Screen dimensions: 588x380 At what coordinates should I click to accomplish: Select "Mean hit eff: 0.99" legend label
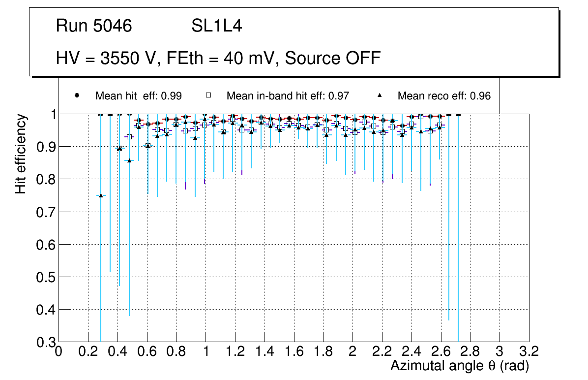click(x=139, y=96)
